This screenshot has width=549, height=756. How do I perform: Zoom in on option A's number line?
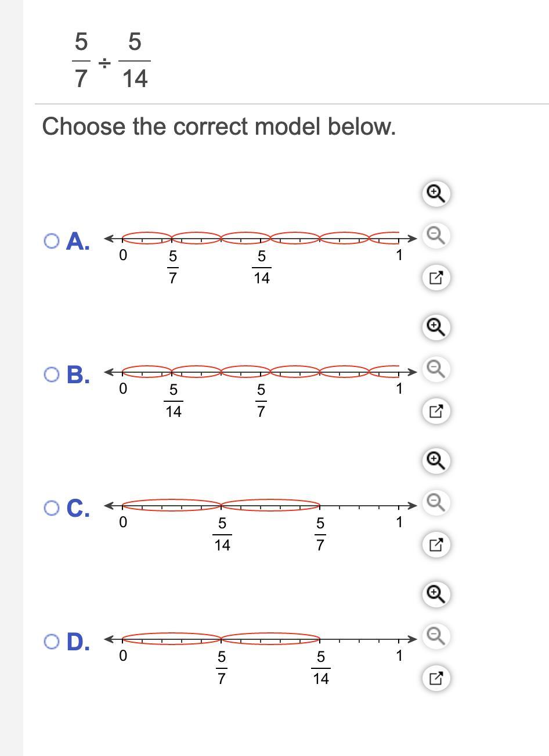pyautogui.click(x=436, y=193)
